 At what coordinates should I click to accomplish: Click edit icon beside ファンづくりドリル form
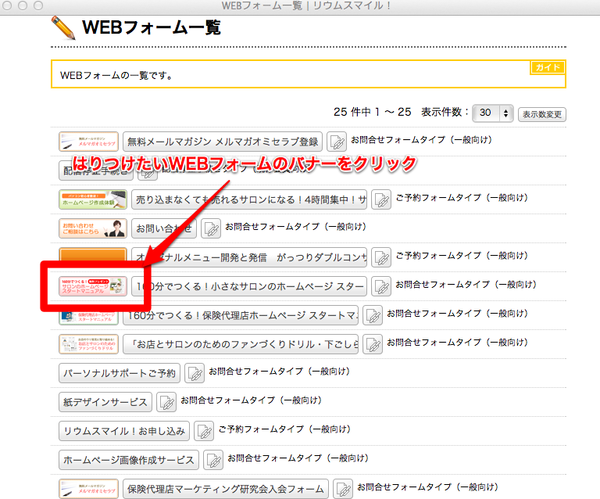373,344
